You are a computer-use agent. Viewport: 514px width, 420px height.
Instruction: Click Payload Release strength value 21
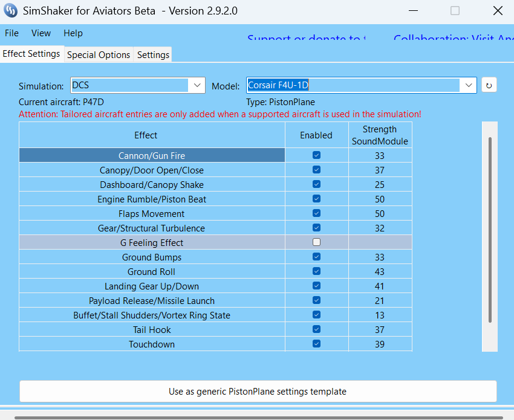tap(380, 301)
